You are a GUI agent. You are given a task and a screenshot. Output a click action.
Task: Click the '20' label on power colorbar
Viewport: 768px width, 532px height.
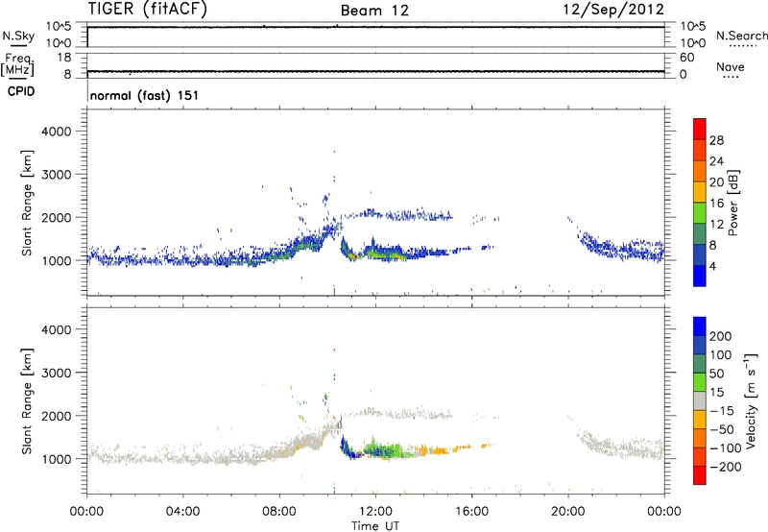716,182
